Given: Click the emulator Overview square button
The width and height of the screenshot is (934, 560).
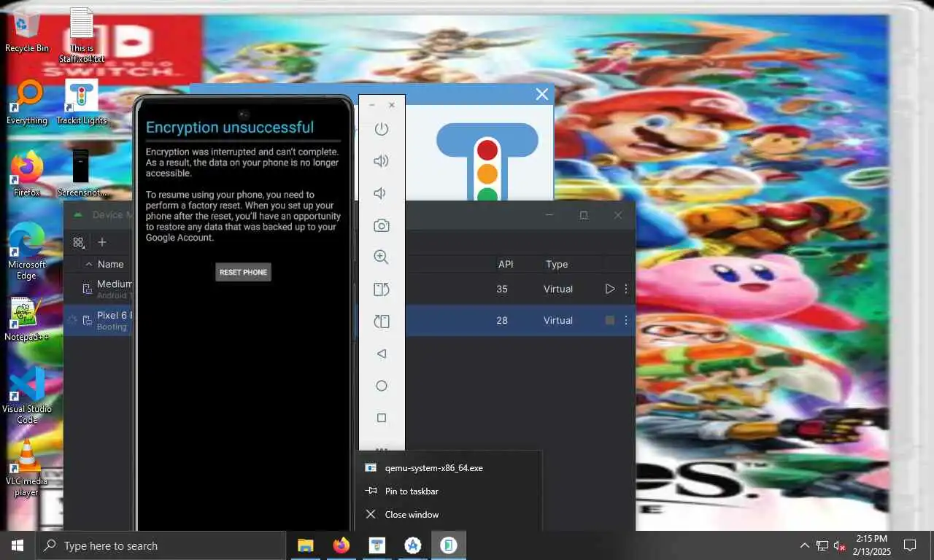Looking at the screenshot, I should coord(381,418).
